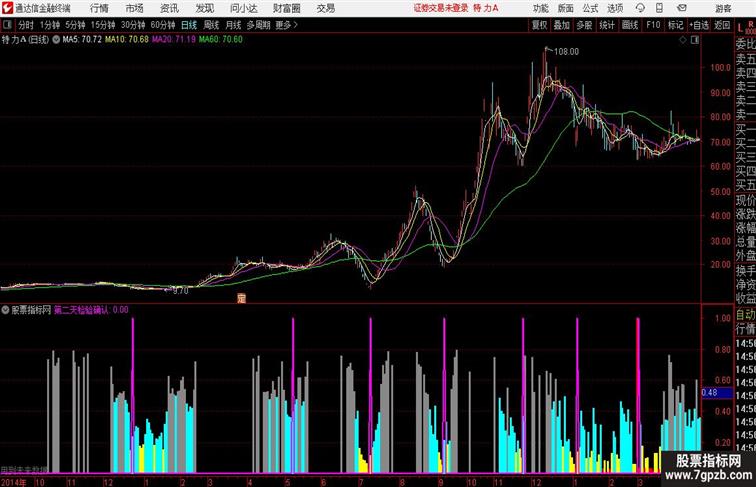756x487 pixels.
Task: Open the 行情 menu
Action: 99,8
